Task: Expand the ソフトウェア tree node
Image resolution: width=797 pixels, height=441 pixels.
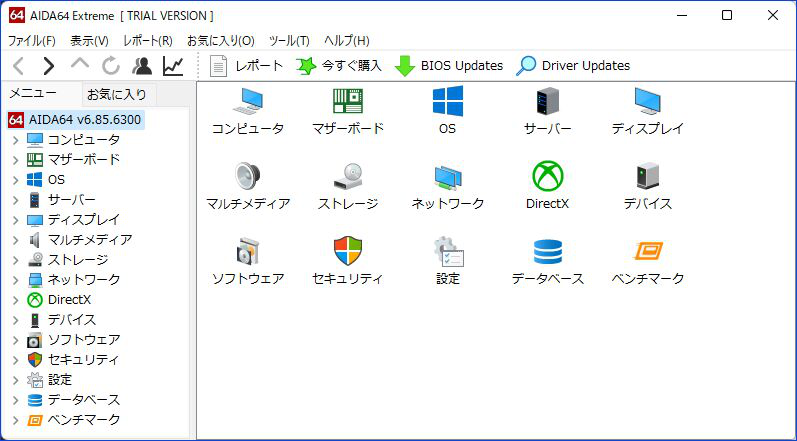Action: tap(16, 339)
